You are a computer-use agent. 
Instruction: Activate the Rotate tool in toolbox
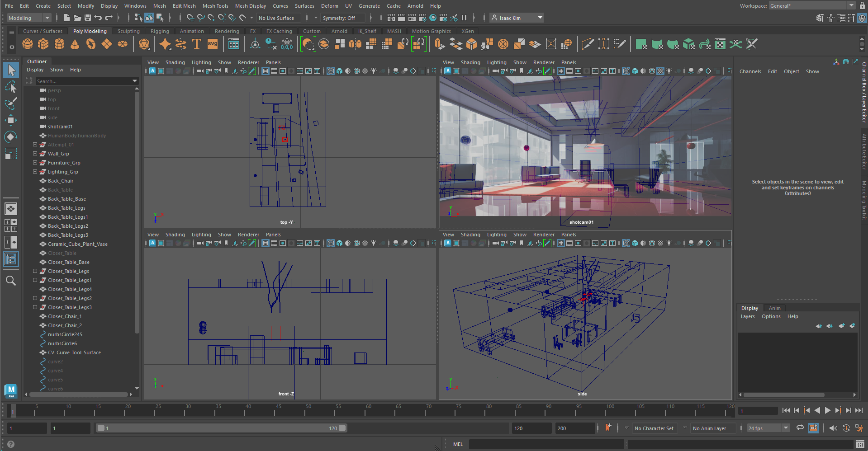(x=11, y=136)
